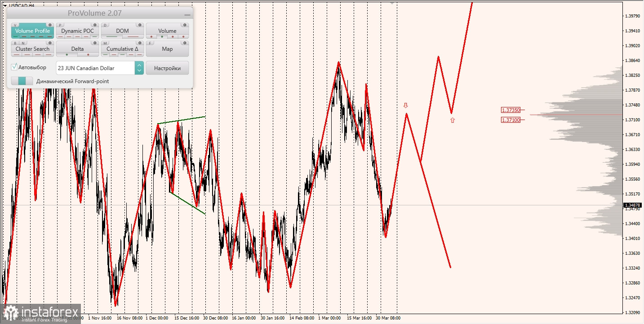Open Dynamic POC settings gear
Viewport: 644px width, 324px height.
click(95, 25)
